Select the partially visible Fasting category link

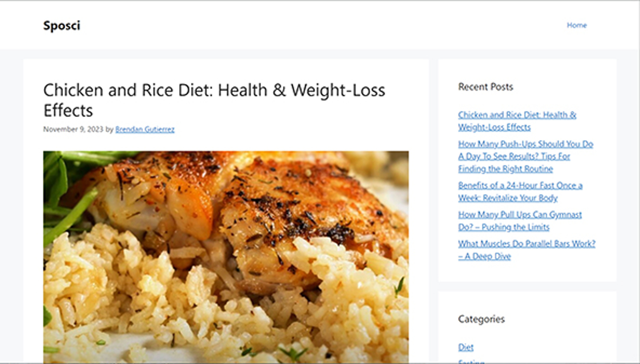[x=471, y=362]
